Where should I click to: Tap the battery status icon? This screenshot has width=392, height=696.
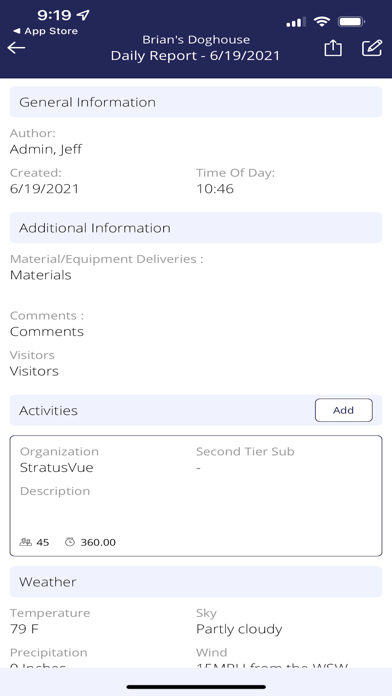(351, 21)
